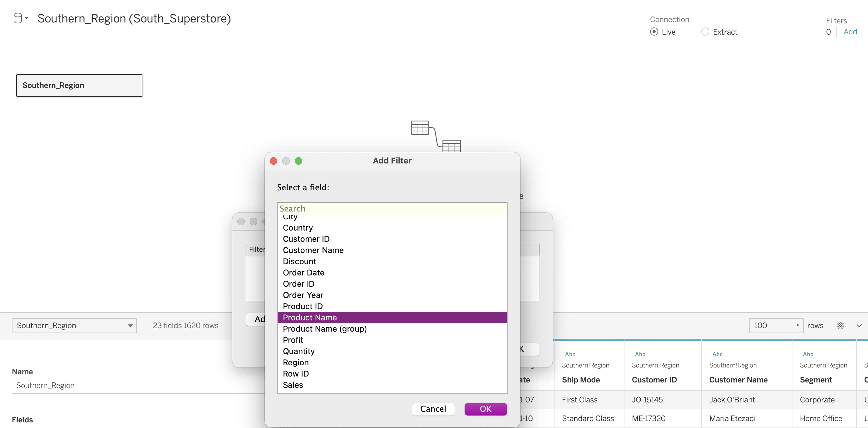Click the OK button in Add Filter
The image size is (868, 428).
tap(485, 409)
